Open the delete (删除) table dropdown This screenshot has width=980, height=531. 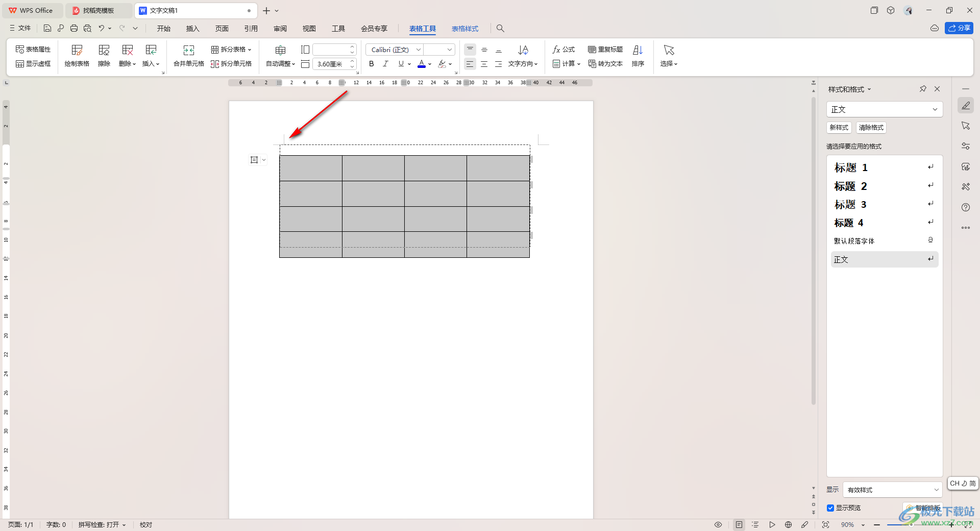127,56
